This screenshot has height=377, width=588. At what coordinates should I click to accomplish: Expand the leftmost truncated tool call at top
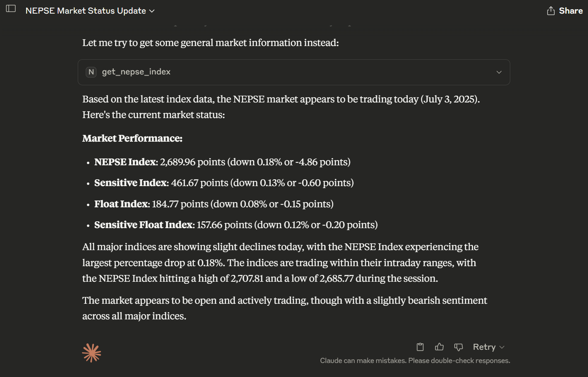click(176, 25)
